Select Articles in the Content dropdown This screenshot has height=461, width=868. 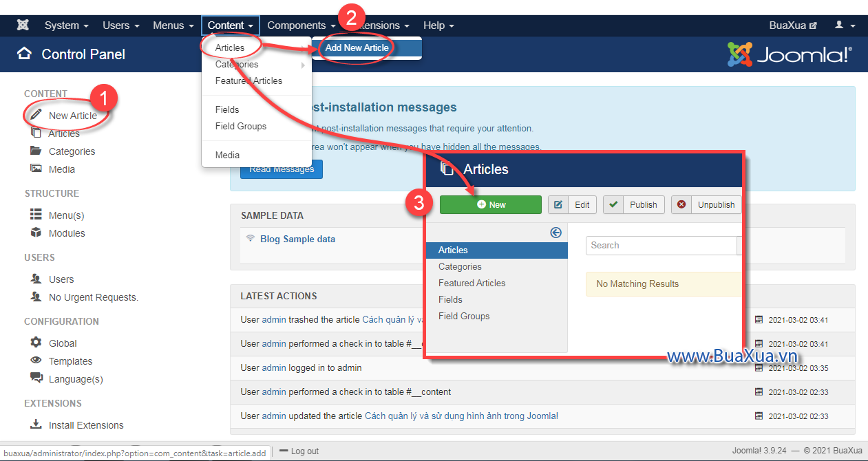click(x=230, y=47)
